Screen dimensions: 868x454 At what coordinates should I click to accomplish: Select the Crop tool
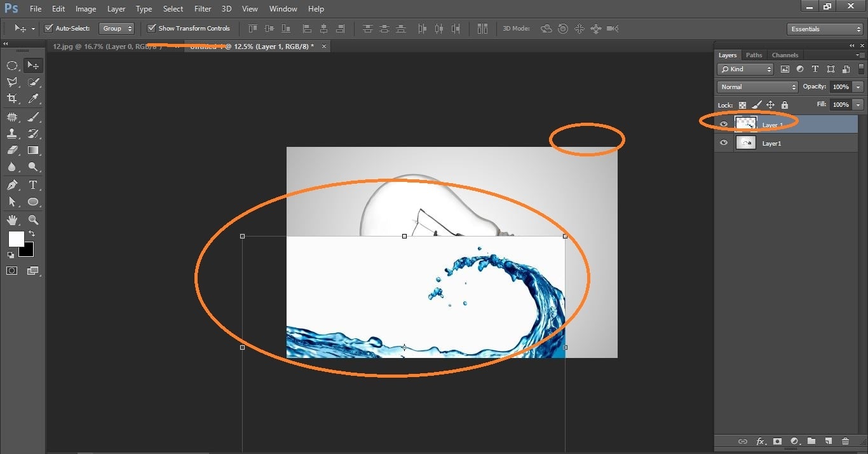click(x=11, y=99)
